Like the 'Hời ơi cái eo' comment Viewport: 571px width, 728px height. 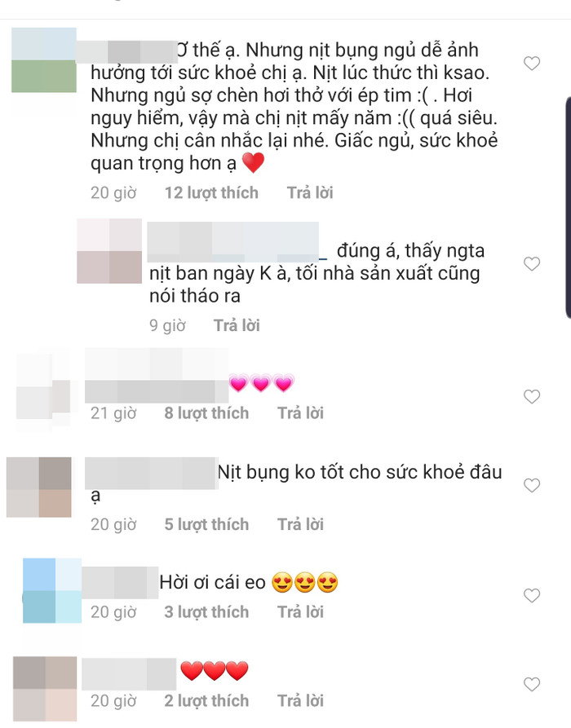532,595
